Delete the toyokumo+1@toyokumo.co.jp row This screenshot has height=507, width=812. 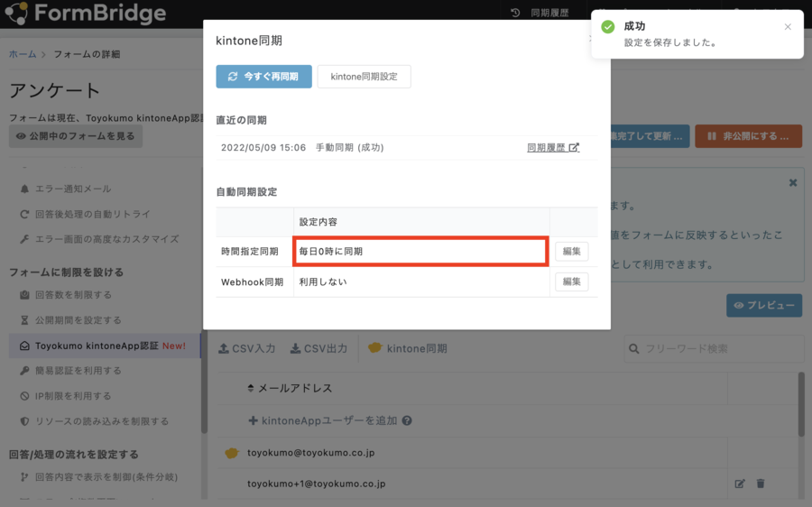pyautogui.click(x=761, y=484)
